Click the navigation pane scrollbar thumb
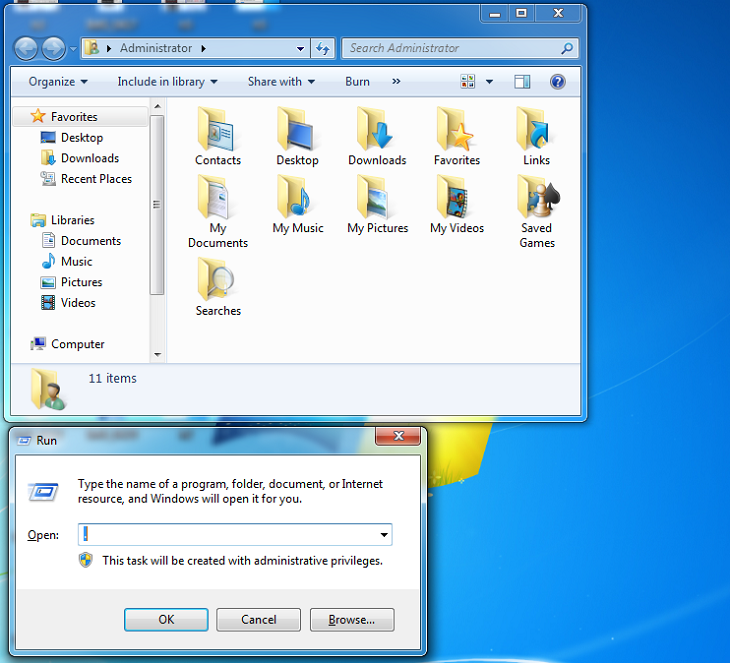Image resolution: width=730 pixels, height=663 pixels. point(157,205)
